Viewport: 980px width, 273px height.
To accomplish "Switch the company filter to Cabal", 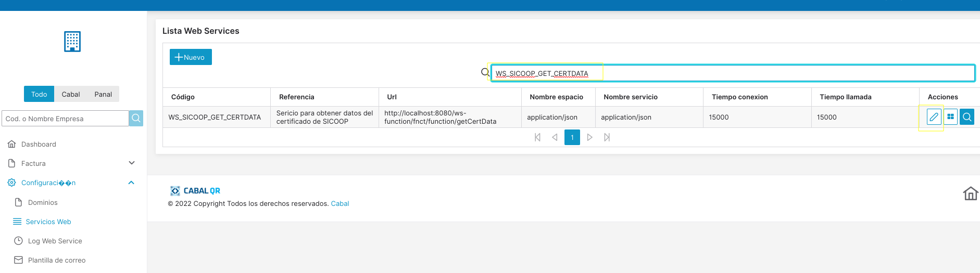I will pos(71,94).
